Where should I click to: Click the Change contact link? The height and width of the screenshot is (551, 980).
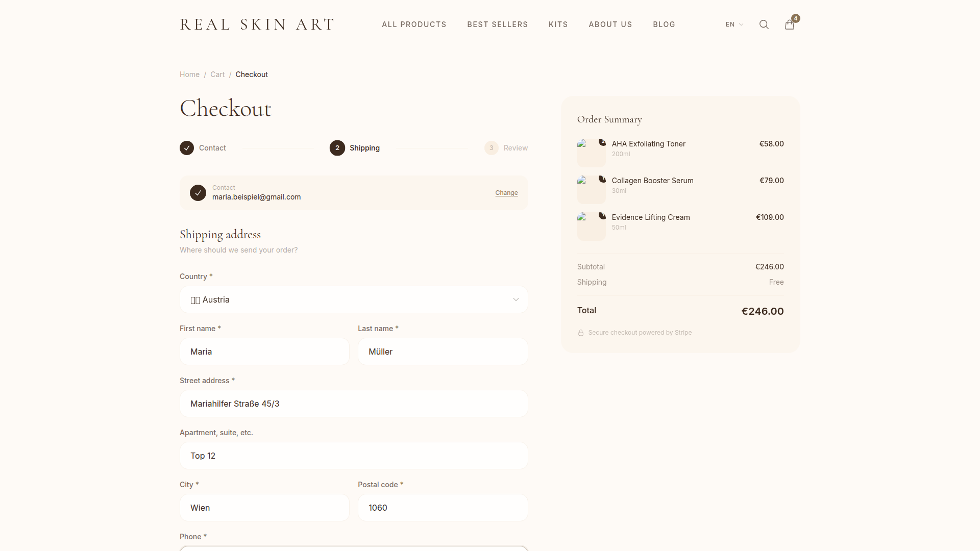(506, 193)
